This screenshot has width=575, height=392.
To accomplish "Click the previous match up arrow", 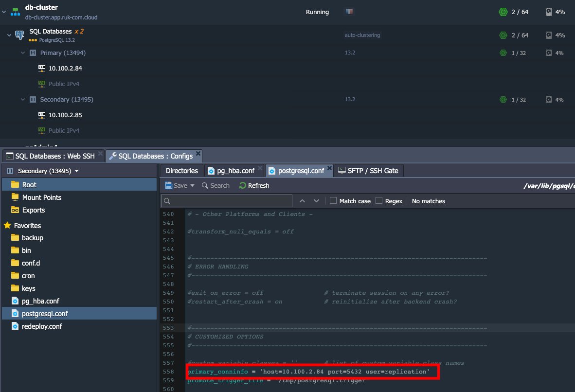I will click(x=302, y=201).
